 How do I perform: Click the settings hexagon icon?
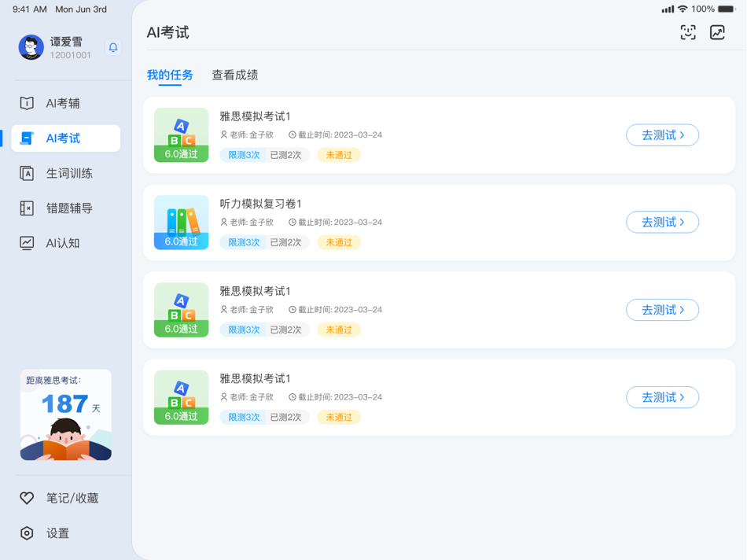tap(27, 532)
